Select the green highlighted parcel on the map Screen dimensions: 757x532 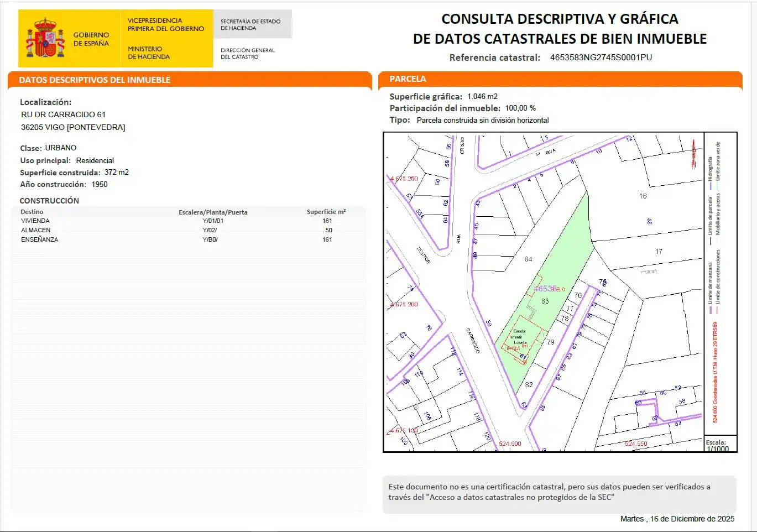[x=545, y=293]
